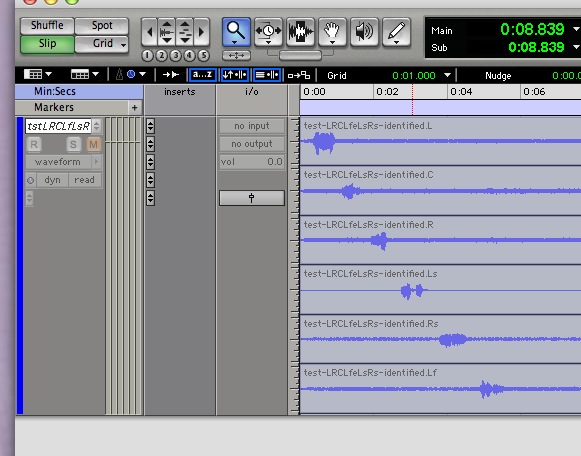Select the Pencil tool

click(x=396, y=32)
